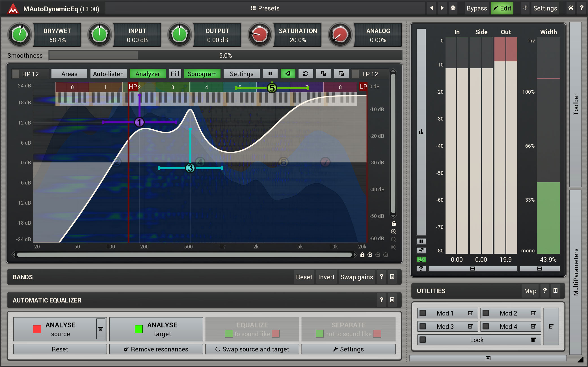
Task: Click the graph's horizontal zoom-in magnifier icon
Action: [370, 255]
